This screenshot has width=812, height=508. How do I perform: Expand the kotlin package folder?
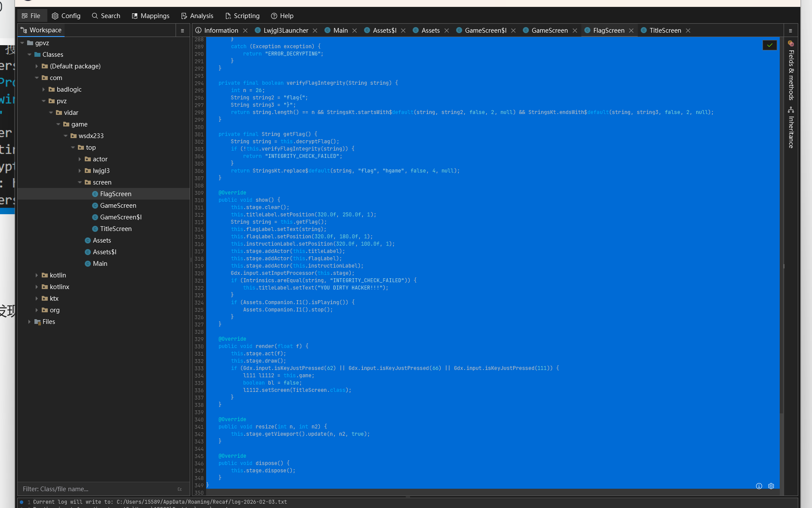coord(37,275)
